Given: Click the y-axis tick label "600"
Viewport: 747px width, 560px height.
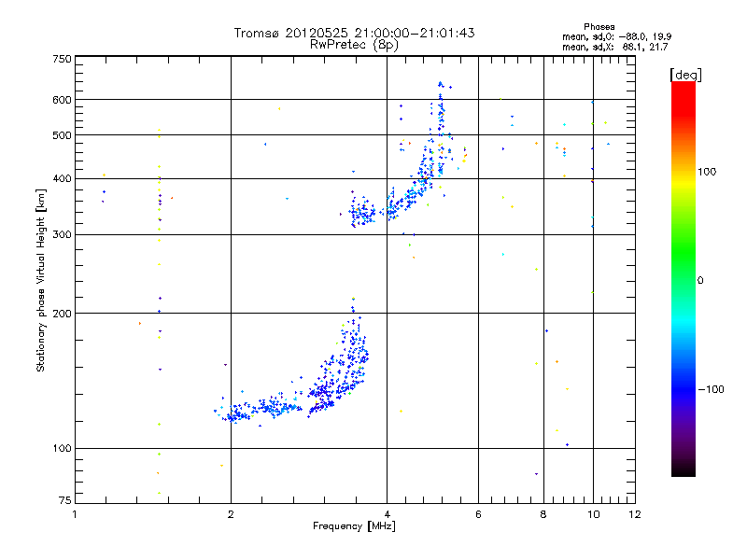Looking at the screenshot, I should coord(62,100).
